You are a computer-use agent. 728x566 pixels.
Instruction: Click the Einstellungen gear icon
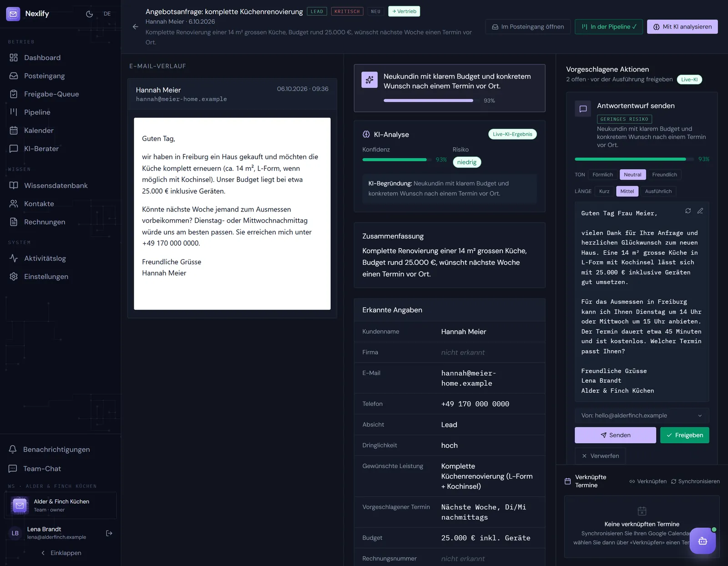[14, 277]
